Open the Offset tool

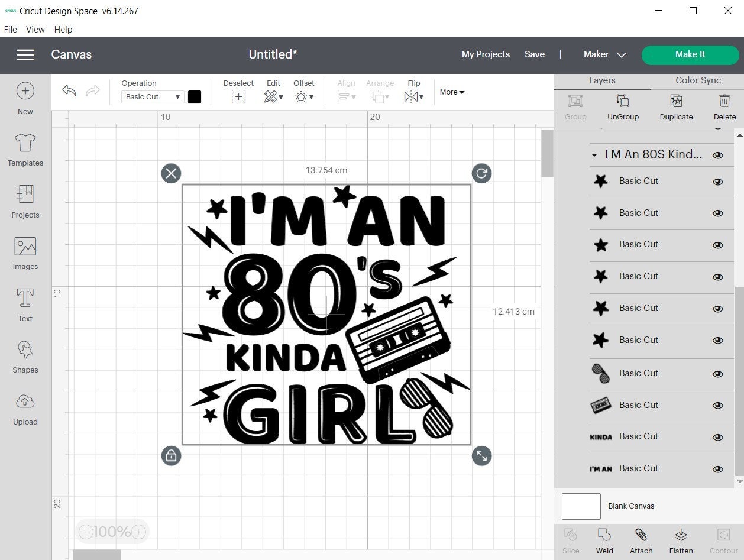303,96
